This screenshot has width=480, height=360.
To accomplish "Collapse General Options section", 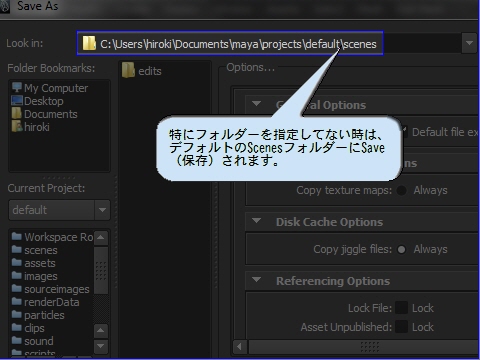I will [256, 104].
